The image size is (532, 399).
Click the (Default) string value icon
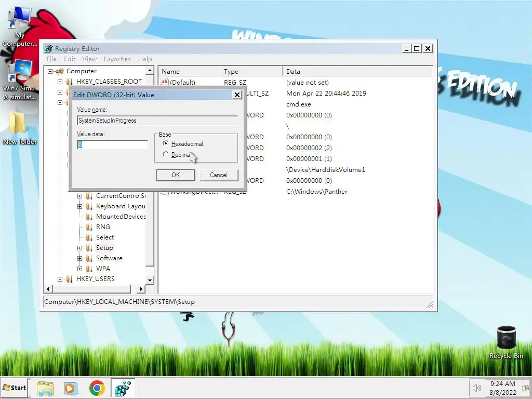(165, 82)
